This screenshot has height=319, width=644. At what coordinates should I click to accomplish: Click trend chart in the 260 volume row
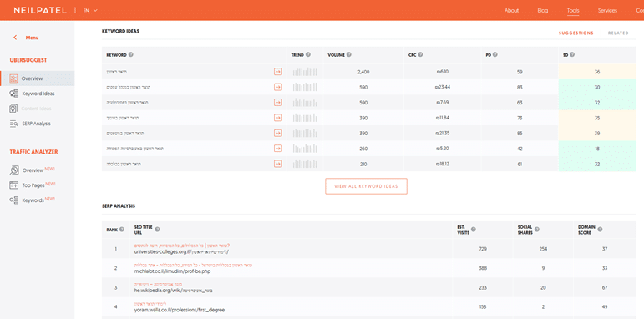pos(305,149)
